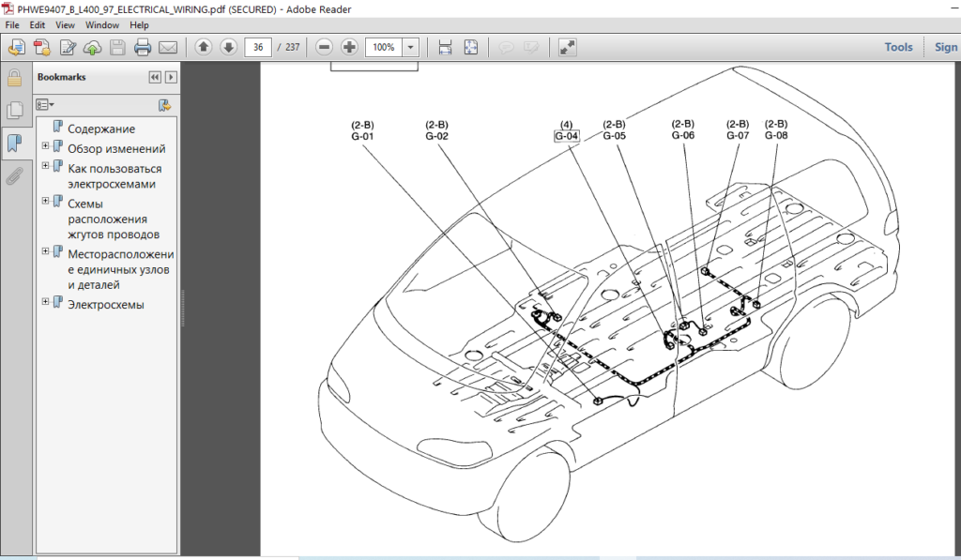Screen dimensions: 961x560
Task: Open the Help menu
Action: (x=139, y=25)
